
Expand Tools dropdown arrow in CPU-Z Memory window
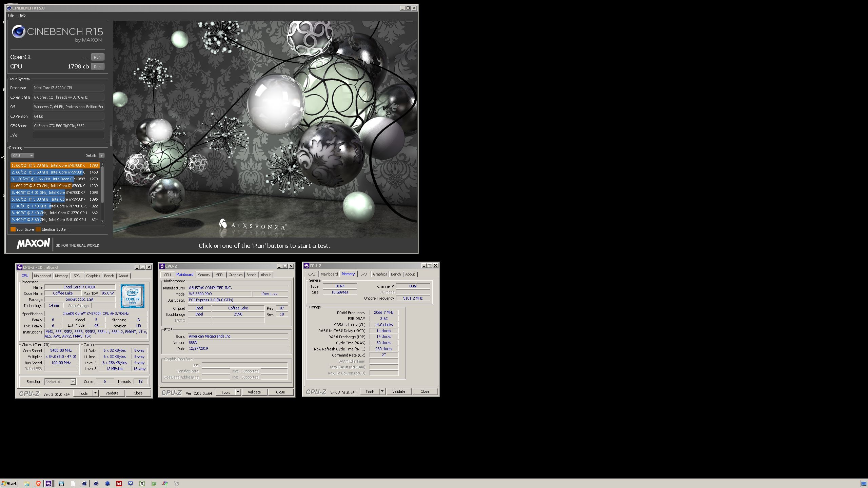pyautogui.click(x=382, y=392)
